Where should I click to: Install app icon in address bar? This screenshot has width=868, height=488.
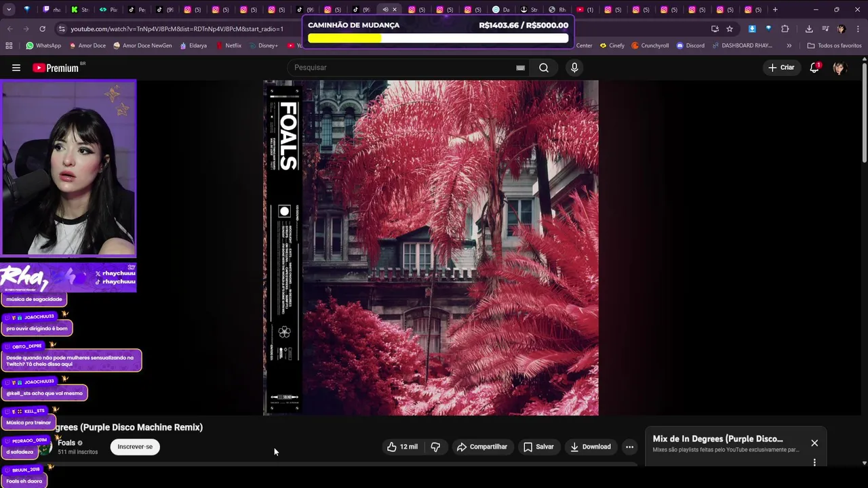click(715, 29)
